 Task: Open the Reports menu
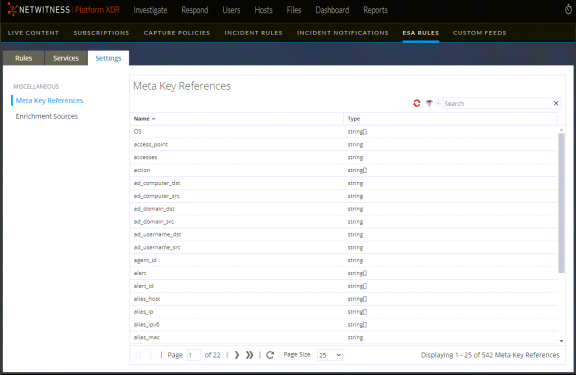click(375, 10)
